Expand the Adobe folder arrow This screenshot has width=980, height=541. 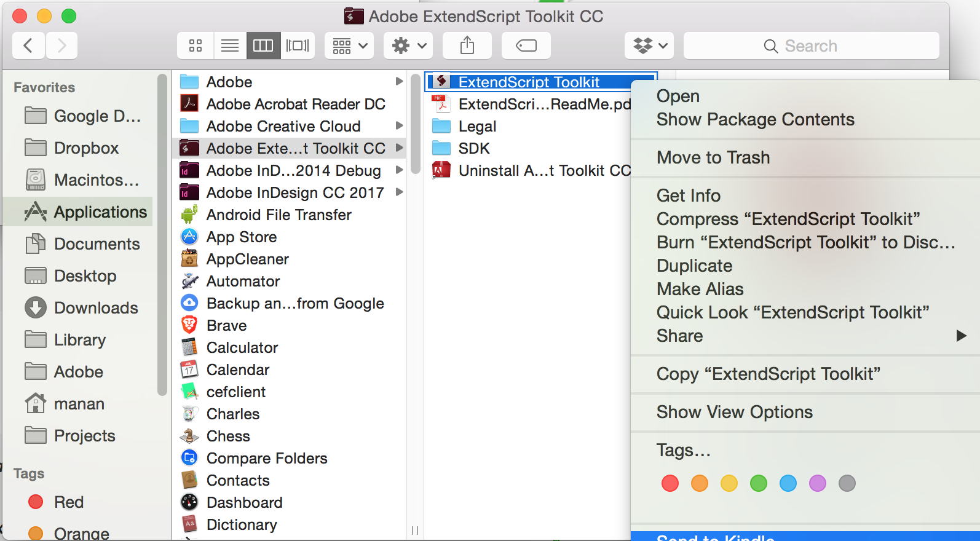399,81
